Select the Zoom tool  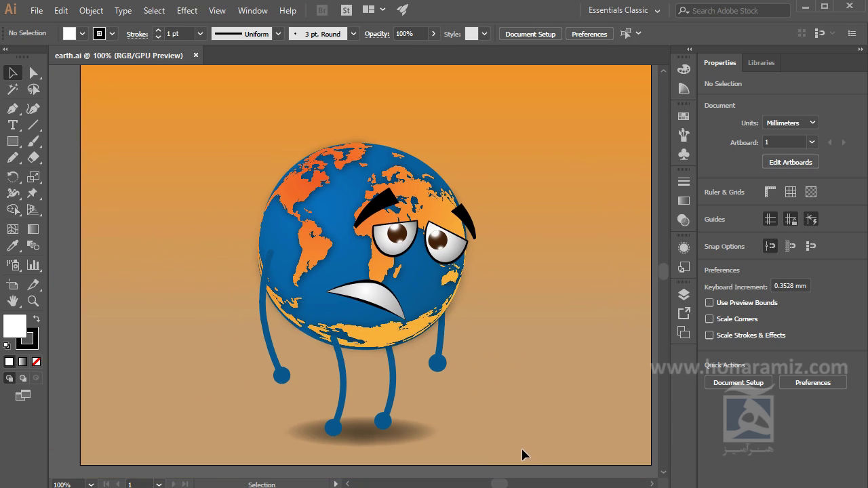[33, 301]
